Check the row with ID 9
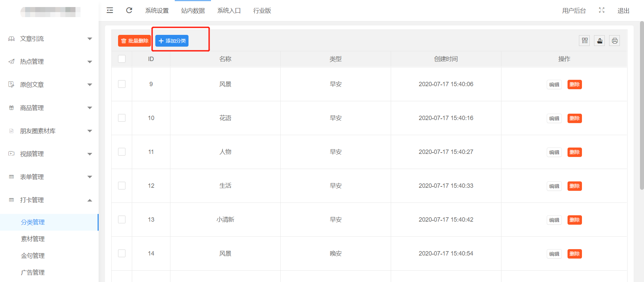This screenshot has height=282, width=644. [x=122, y=84]
